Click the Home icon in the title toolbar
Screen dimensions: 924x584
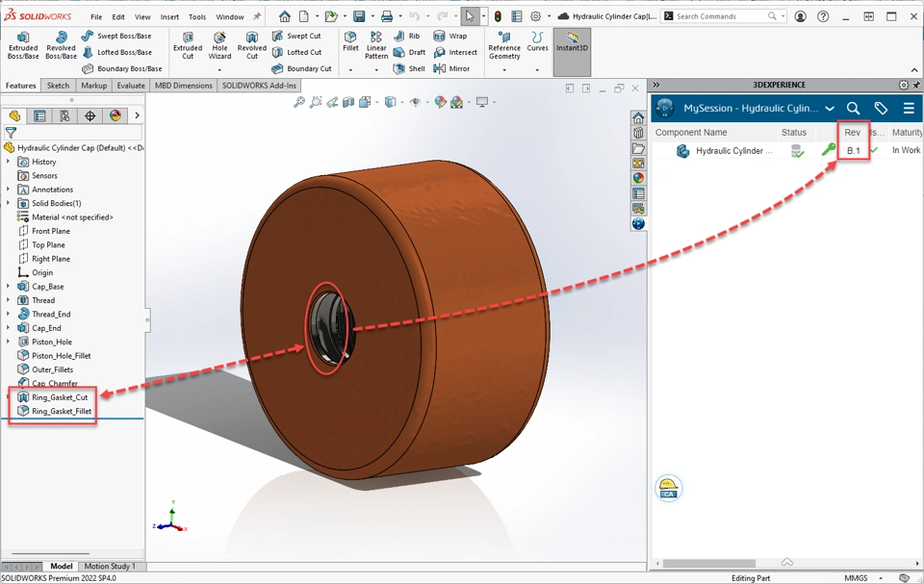285,16
